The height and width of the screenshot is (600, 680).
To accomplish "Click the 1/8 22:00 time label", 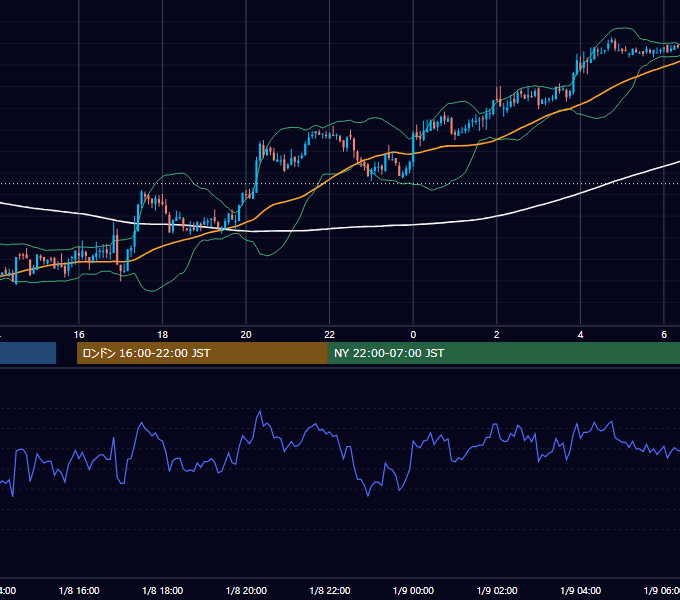I will click(330, 590).
